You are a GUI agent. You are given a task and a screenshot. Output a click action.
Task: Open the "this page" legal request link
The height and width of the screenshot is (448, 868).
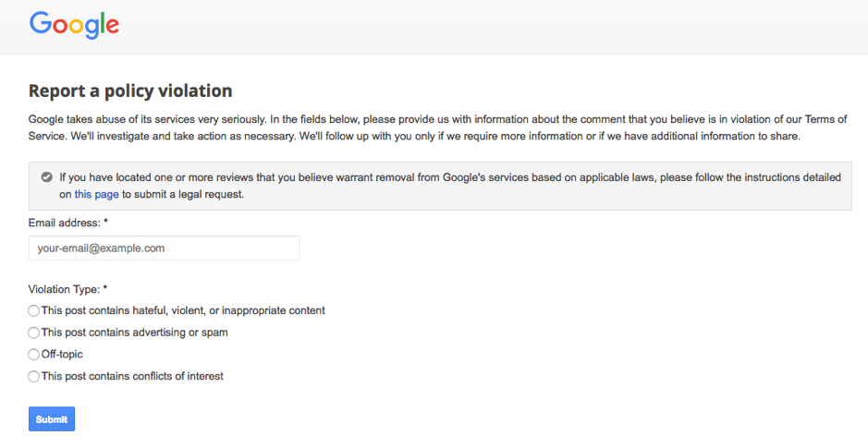pyautogui.click(x=97, y=195)
